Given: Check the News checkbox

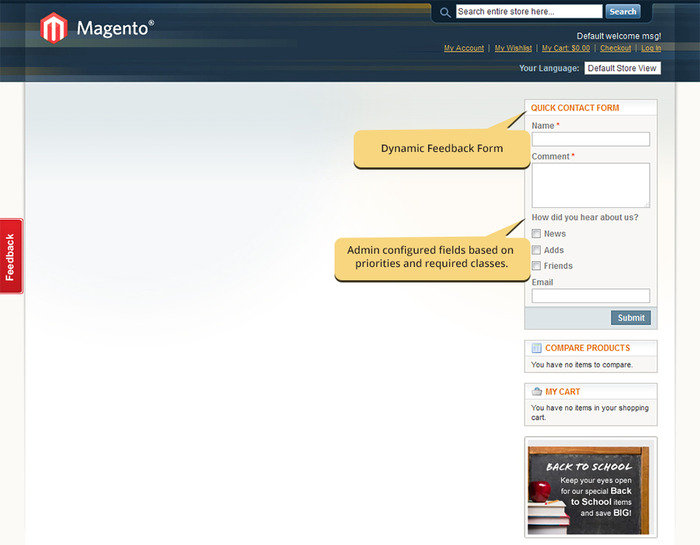Looking at the screenshot, I should tap(537, 234).
